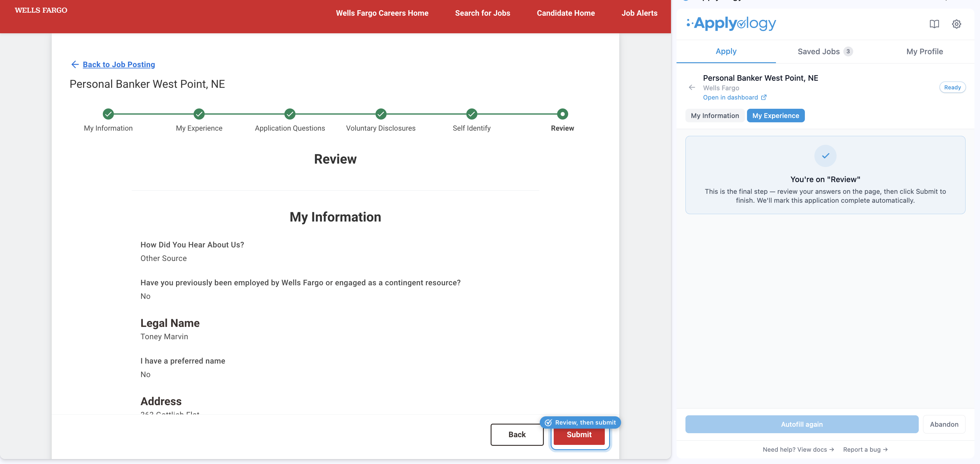
Task: Click the blue arrow before Back to Job Posting
Action: [x=75, y=64]
